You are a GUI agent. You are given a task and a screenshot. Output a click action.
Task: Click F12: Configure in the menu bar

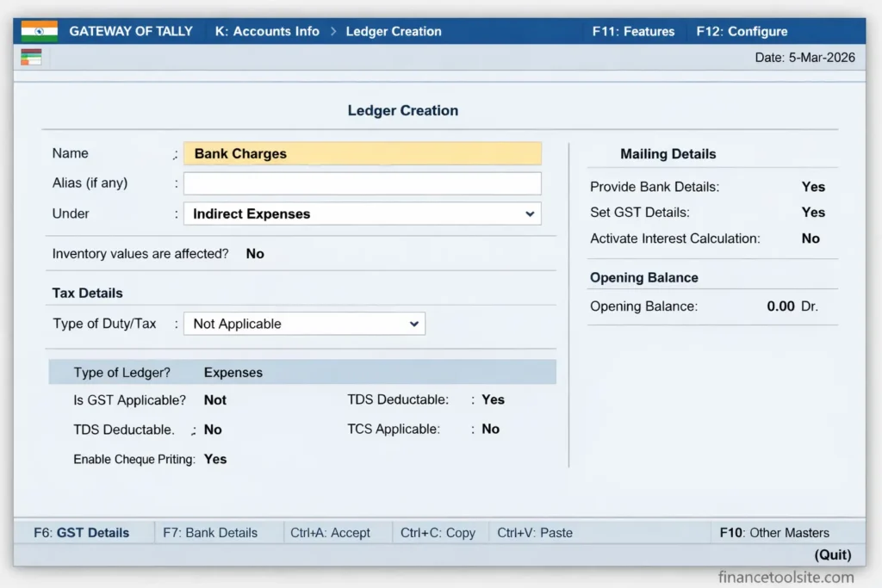742,30
